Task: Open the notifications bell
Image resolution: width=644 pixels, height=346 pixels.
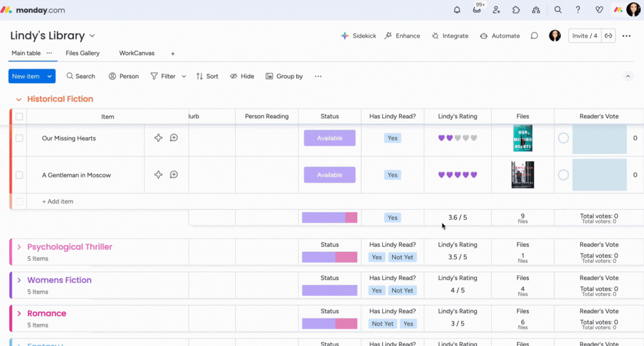Action: (x=457, y=10)
